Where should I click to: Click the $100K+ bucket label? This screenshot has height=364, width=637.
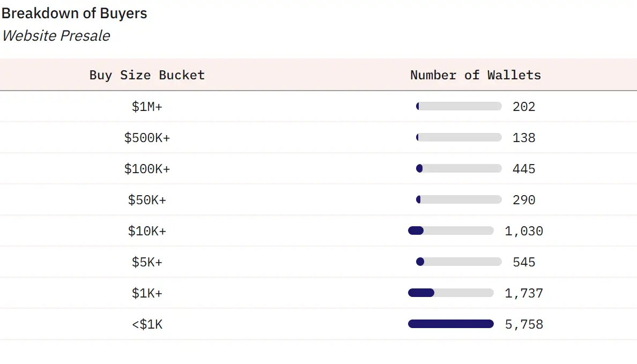[x=147, y=169]
